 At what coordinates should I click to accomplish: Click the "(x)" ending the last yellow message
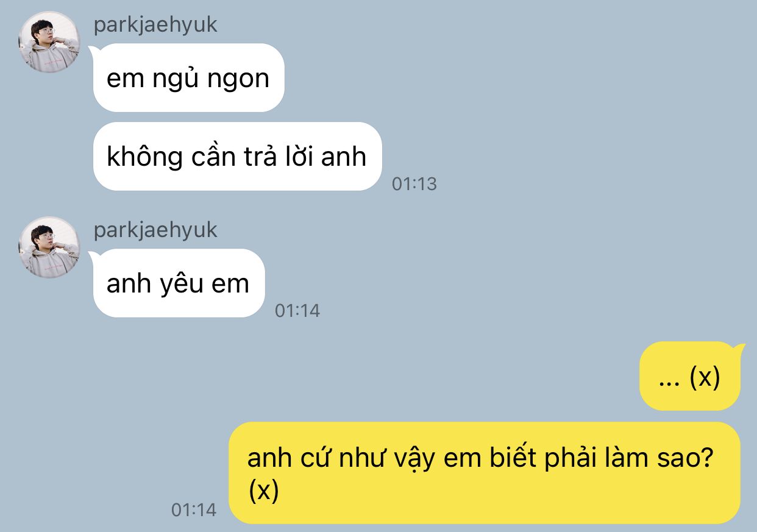[263, 491]
